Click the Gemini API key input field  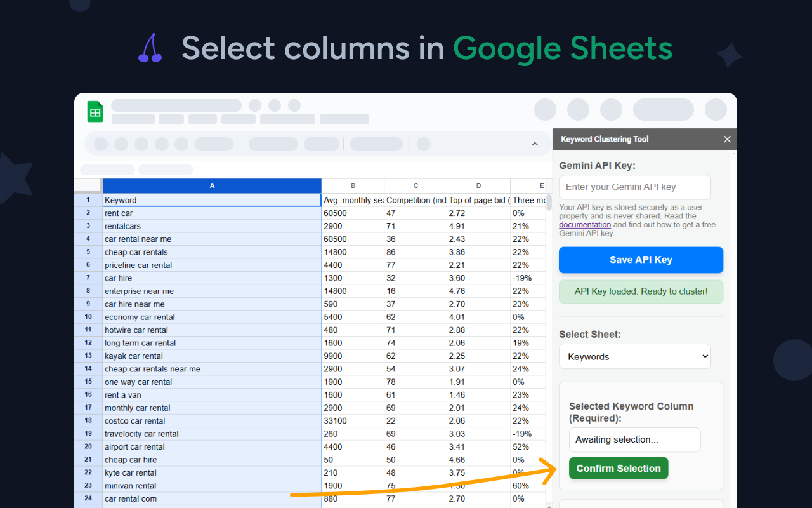coord(634,187)
